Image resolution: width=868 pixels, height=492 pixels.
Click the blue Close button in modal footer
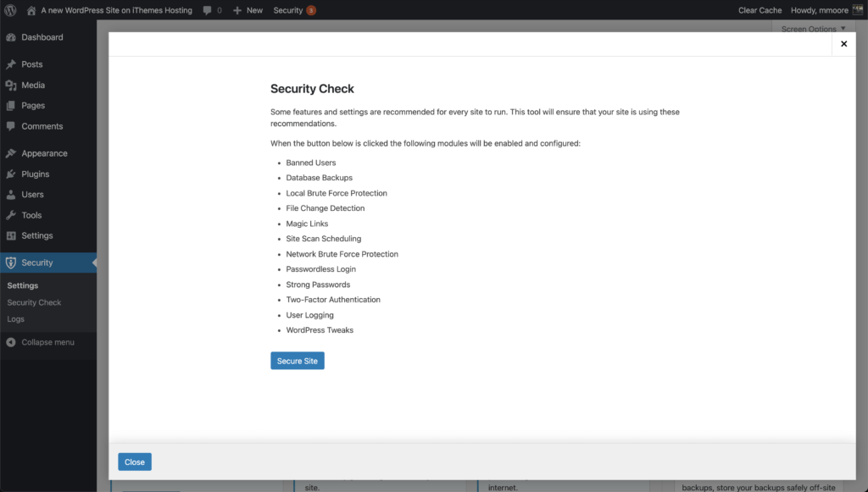(135, 462)
